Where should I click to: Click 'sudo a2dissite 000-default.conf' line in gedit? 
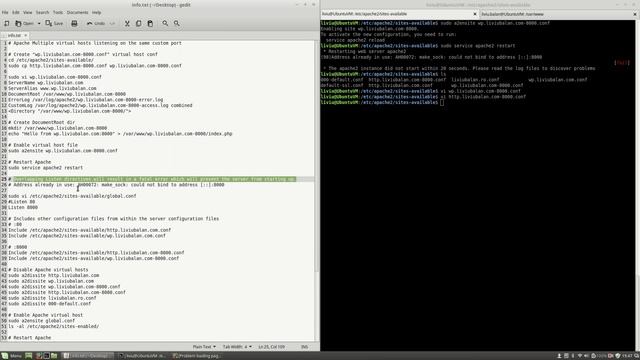click(x=49, y=304)
